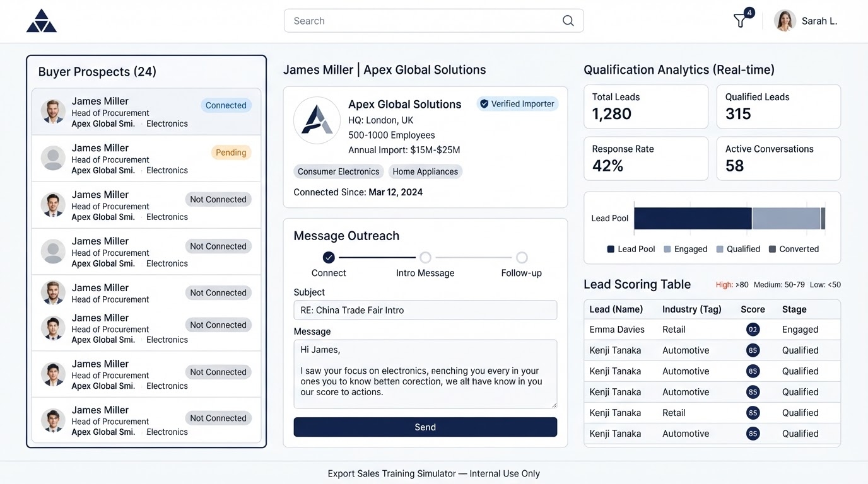This screenshot has height=484, width=868.
Task: Open the Total Leads card
Action: point(646,107)
